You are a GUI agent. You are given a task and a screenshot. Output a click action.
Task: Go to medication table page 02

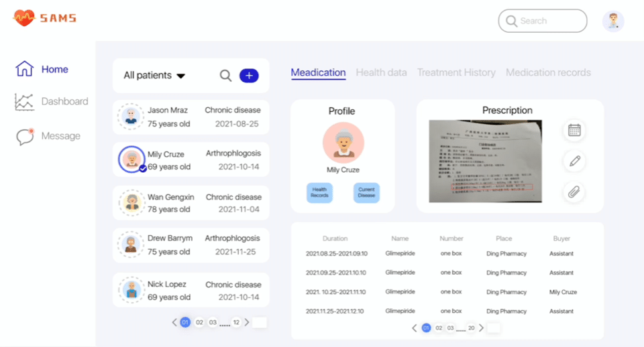(x=439, y=328)
